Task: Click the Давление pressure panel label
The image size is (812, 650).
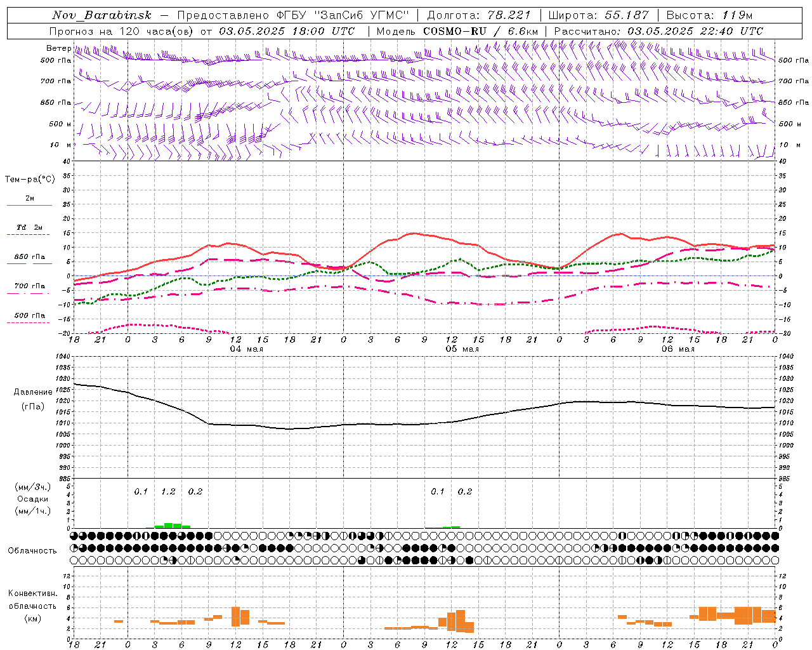Action: click(33, 392)
